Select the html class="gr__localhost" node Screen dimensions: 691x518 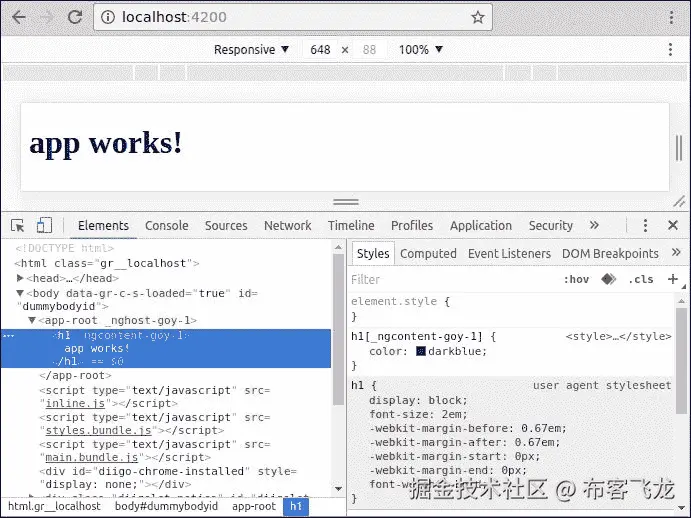(x=107, y=263)
